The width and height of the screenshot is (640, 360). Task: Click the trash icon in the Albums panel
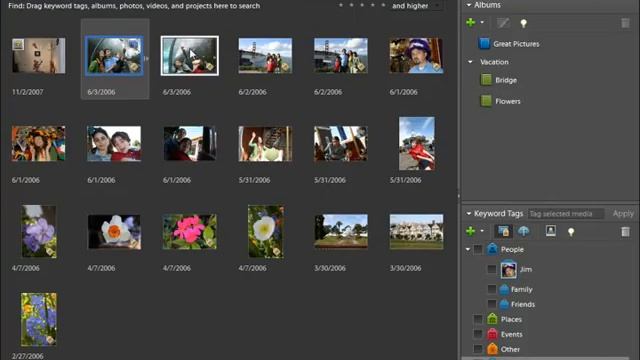click(x=625, y=23)
